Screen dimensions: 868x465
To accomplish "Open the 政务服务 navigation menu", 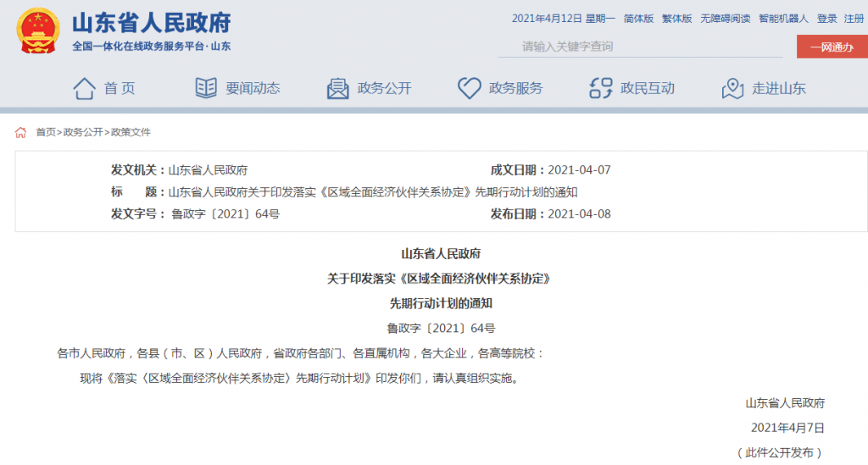I will [516, 88].
